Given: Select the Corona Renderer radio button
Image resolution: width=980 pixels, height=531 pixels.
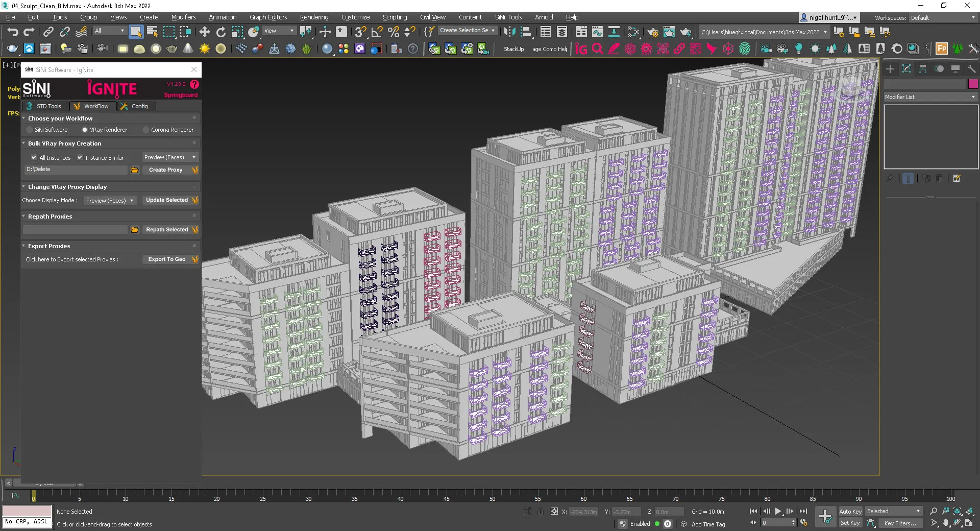Looking at the screenshot, I should pyautogui.click(x=146, y=130).
